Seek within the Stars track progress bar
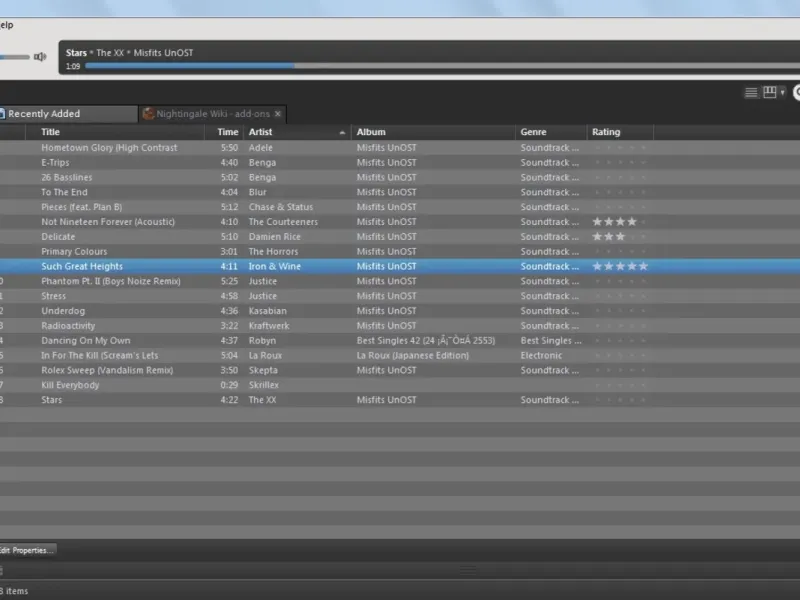The height and width of the screenshot is (600, 800). pos(442,66)
